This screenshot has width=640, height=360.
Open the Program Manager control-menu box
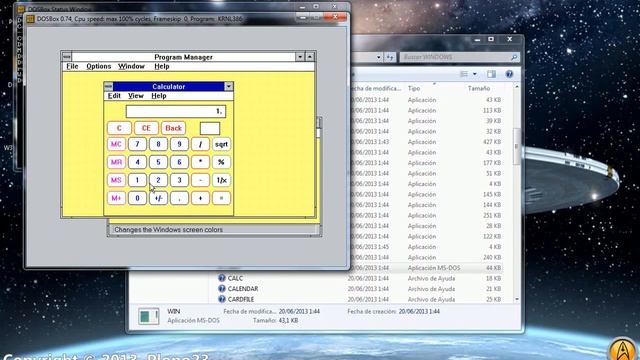click(x=67, y=57)
